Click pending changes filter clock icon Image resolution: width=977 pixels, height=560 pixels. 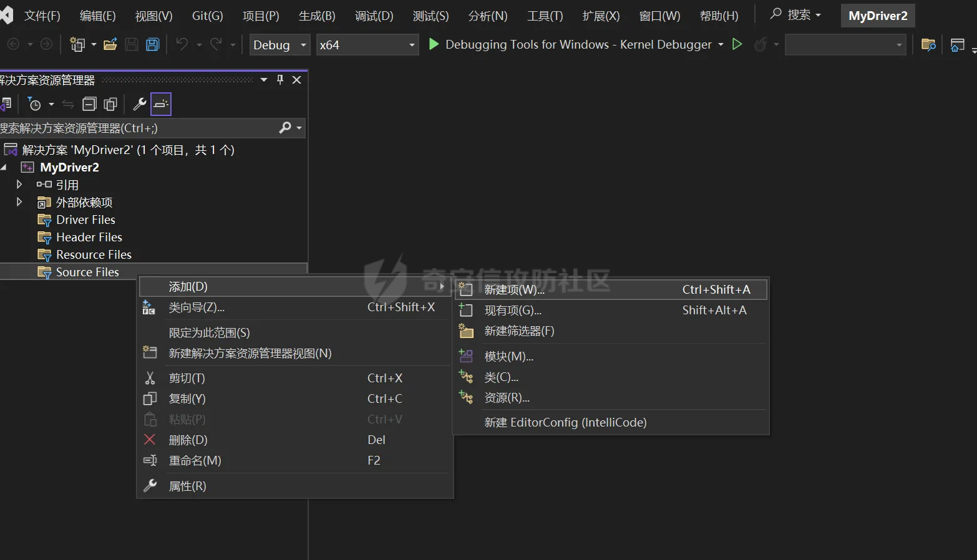pyautogui.click(x=35, y=104)
